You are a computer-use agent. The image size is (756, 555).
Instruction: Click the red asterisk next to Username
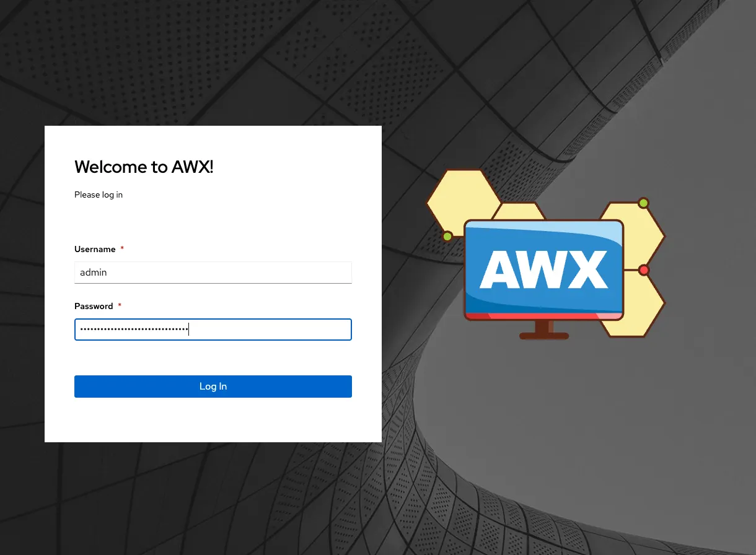coord(122,248)
